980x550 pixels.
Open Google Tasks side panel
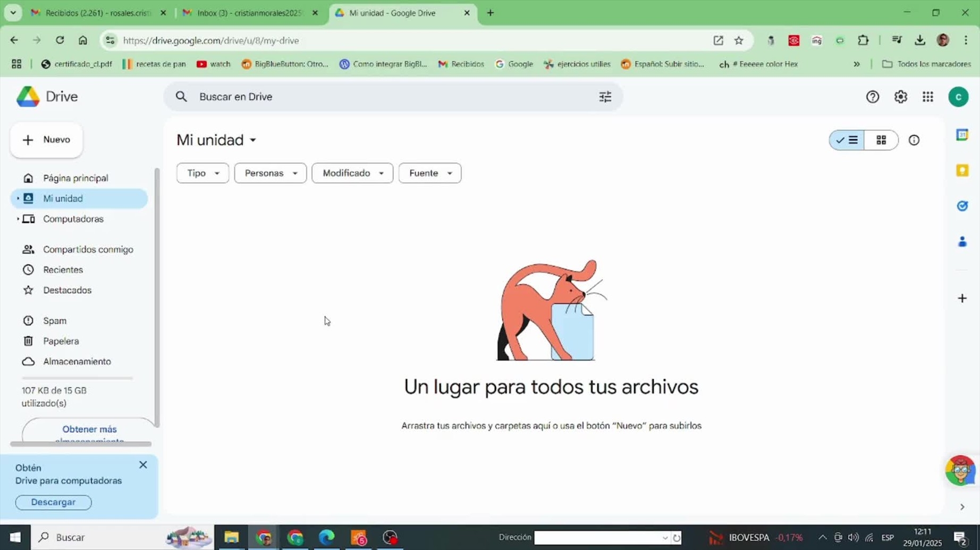962,206
